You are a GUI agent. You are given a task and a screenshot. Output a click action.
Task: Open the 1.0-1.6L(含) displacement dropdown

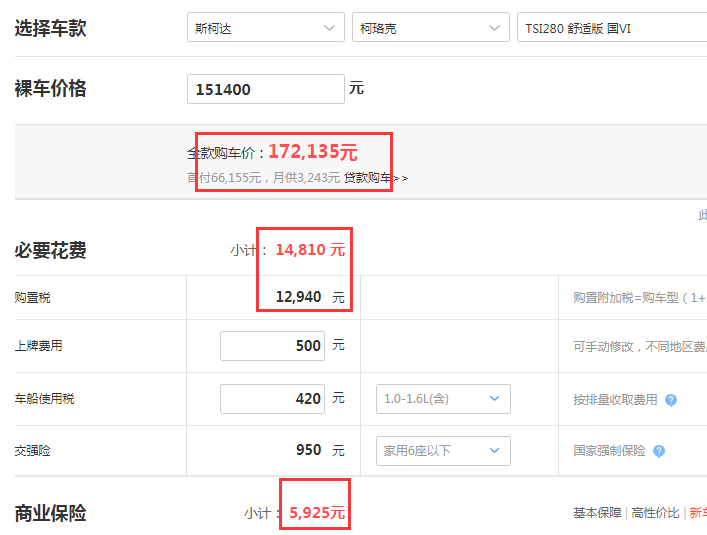tap(443, 399)
